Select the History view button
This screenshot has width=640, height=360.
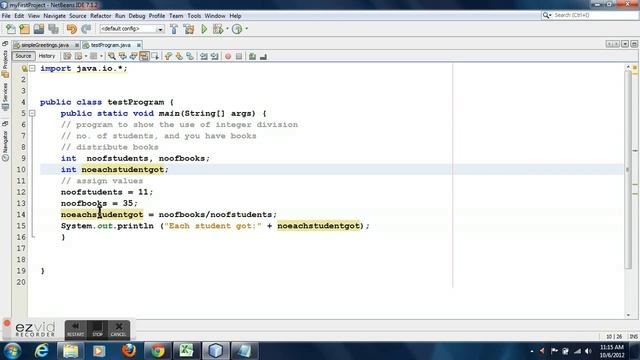coord(47,56)
